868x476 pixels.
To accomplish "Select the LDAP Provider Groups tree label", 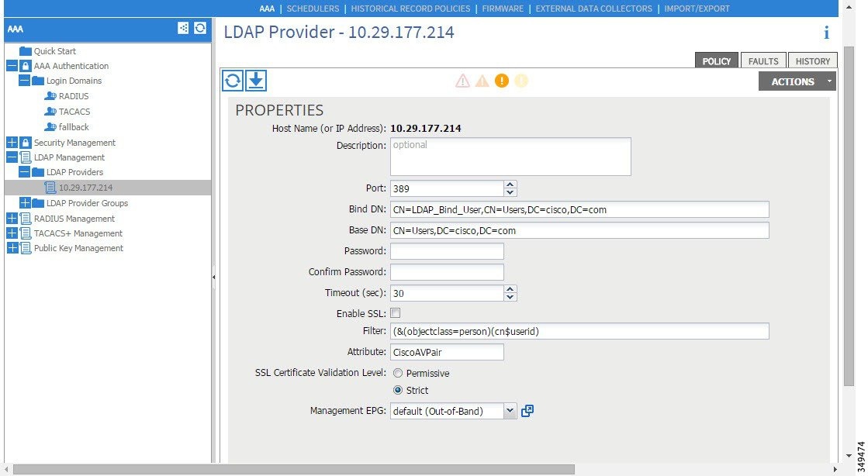I will pos(87,203).
